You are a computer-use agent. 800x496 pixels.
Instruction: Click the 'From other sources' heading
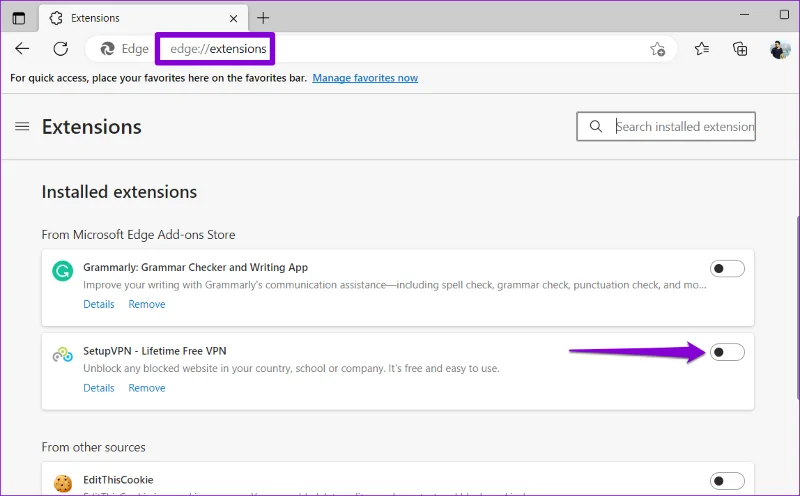93,447
